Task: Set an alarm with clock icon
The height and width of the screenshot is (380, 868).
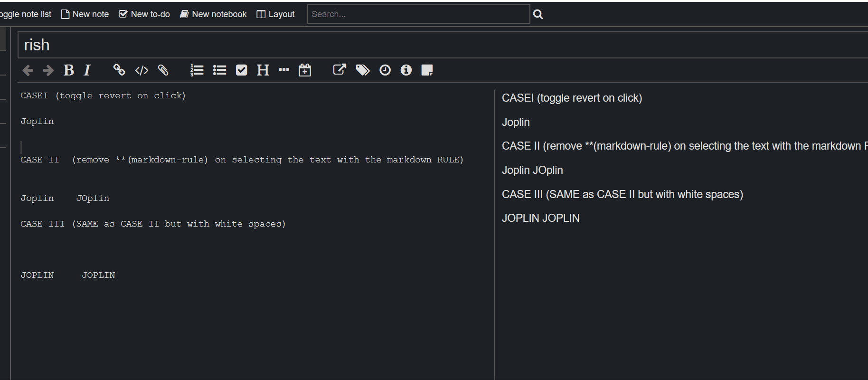Action: pyautogui.click(x=385, y=70)
